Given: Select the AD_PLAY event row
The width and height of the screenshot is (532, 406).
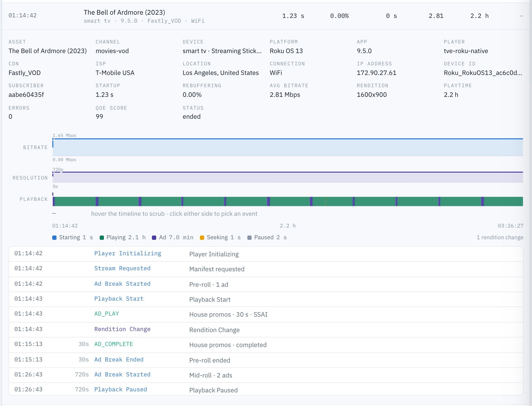Looking at the screenshot, I should 266,314.
